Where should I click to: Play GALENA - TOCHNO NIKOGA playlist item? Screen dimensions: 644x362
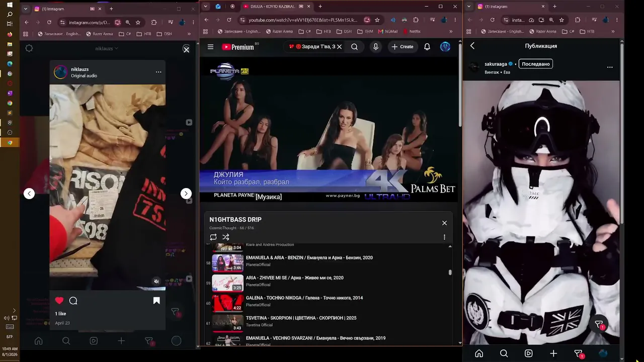(304, 298)
